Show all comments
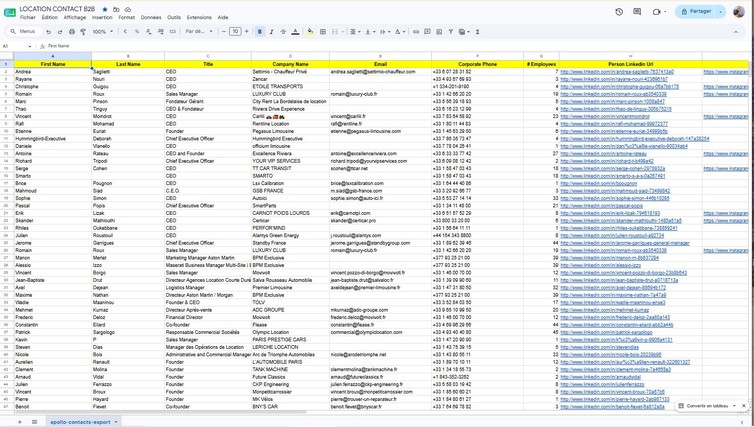 tap(637, 12)
